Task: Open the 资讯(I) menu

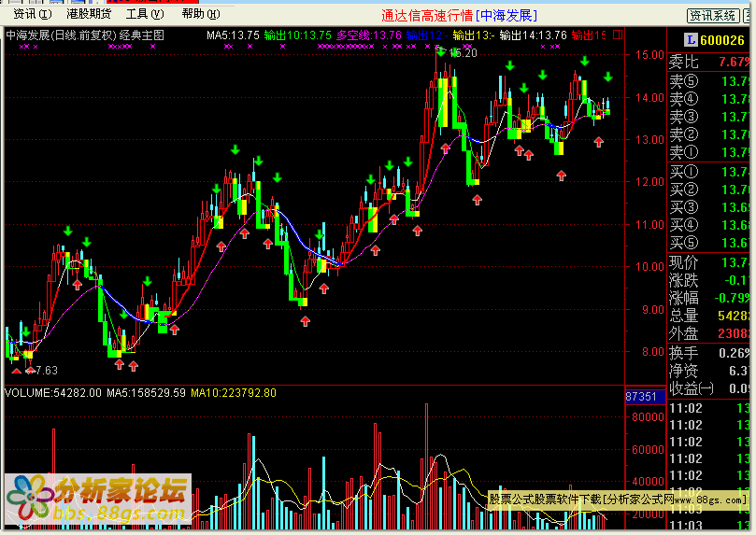Action: pos(33,14)
